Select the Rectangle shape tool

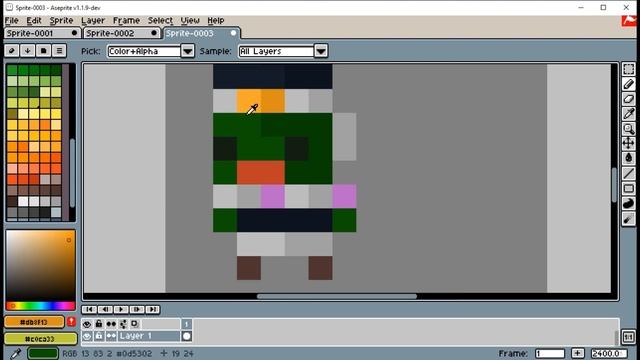tap(629, 189)
